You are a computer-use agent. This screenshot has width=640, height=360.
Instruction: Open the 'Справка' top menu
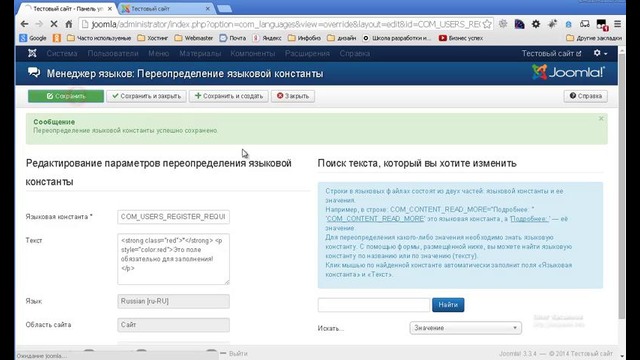pos(355,53)
